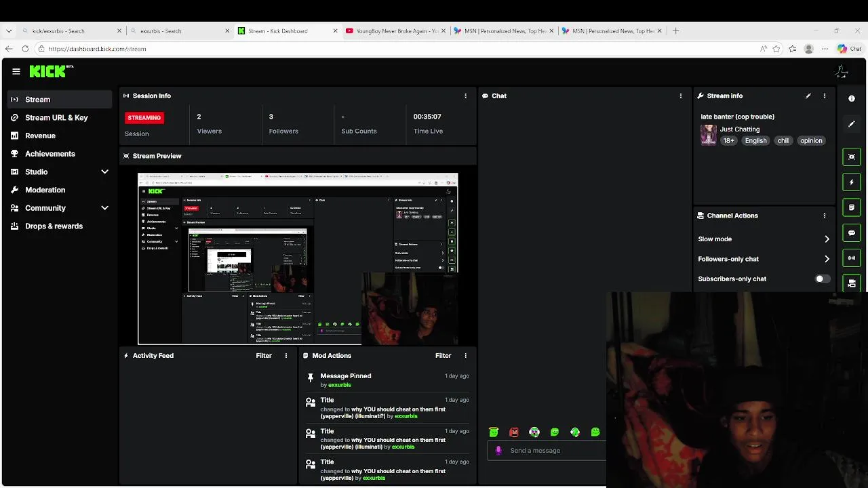The image size is (868, 488).
Task: Click the browser back arrow
Action: [x=9, y=49]
